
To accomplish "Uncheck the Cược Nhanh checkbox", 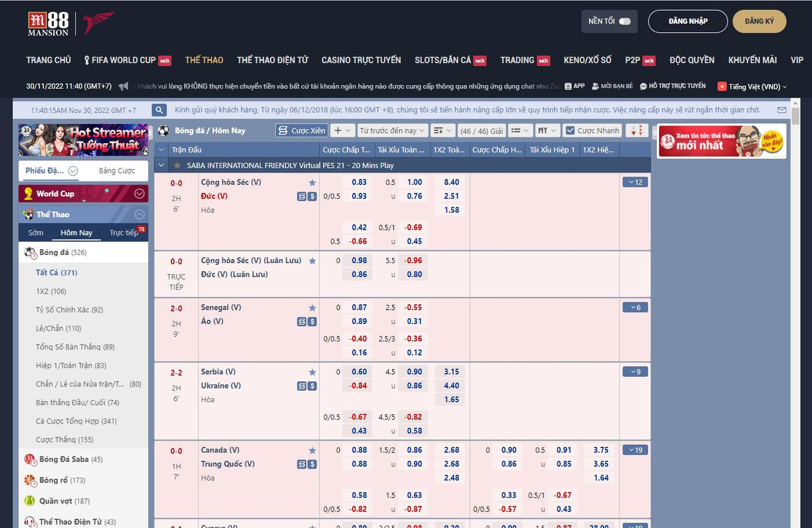I will point(570,130).
